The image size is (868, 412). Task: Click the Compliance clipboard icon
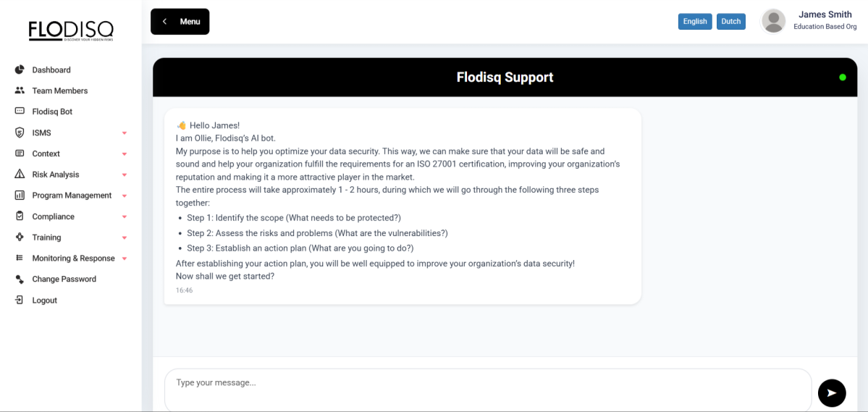20,216
